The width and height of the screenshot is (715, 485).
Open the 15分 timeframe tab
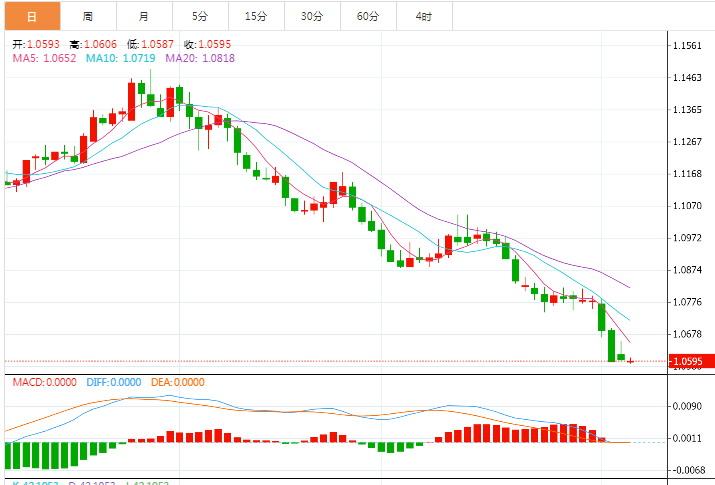tap(256, 16)
